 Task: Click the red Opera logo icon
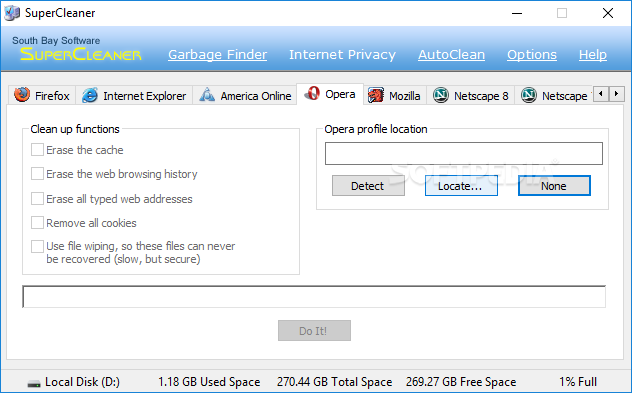point(312,93)
